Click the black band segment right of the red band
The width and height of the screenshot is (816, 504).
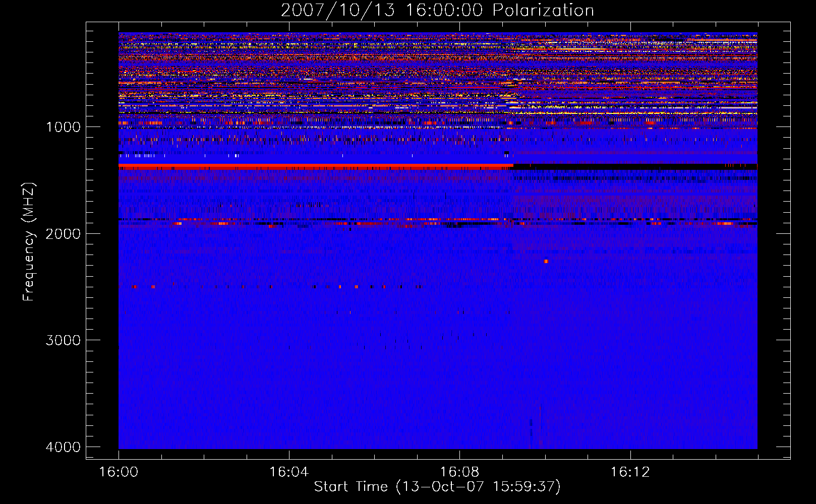(635, 166)
